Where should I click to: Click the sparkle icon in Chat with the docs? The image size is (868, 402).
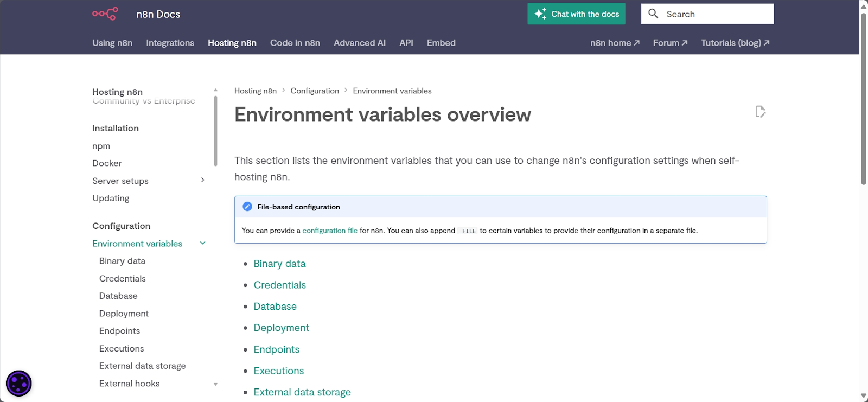pos(540,14)
